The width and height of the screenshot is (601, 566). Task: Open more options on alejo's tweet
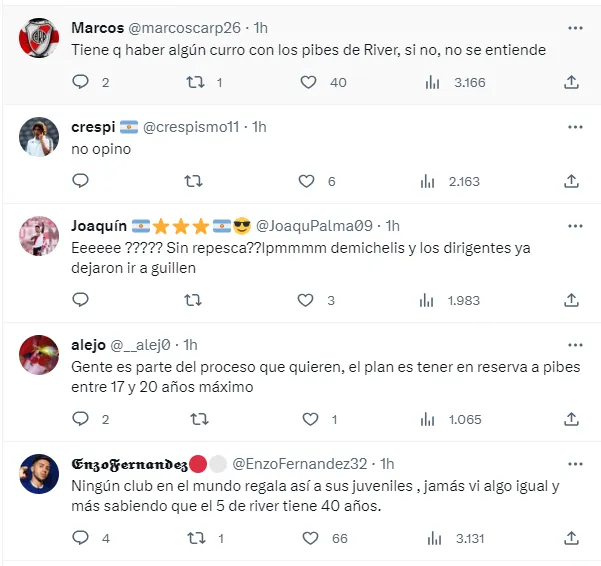(575, 345)
